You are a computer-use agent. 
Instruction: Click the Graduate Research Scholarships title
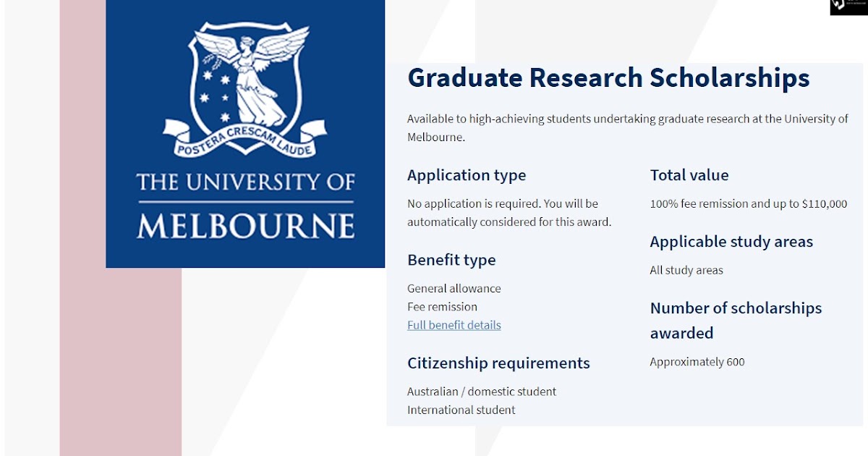(x=609, y=77)
